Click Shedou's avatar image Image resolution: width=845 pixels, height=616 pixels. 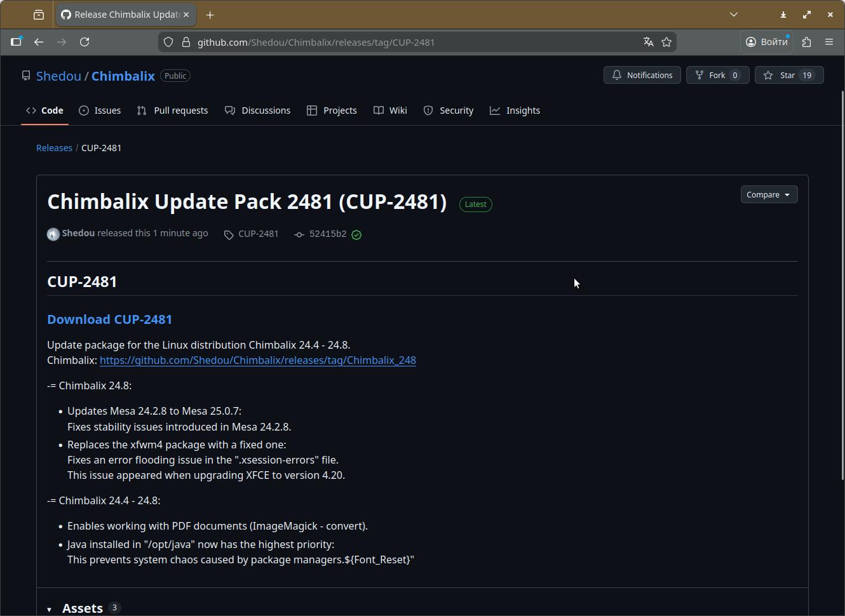click(53, 234)
